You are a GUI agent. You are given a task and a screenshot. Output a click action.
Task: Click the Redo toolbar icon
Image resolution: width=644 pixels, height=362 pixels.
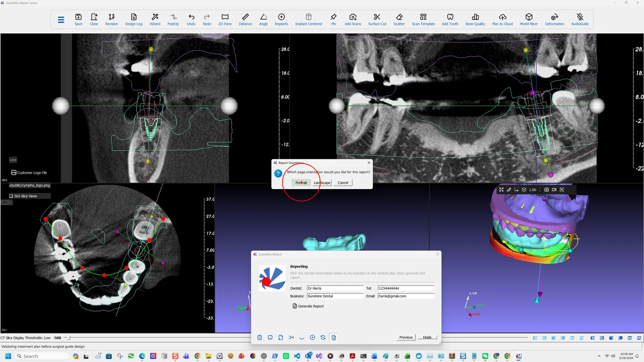coord(207,19)
